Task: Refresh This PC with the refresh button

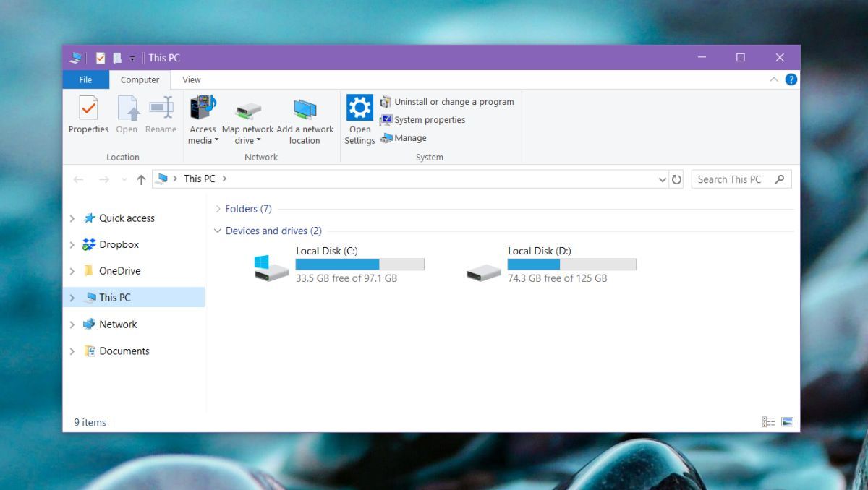Action: [677, 179]
